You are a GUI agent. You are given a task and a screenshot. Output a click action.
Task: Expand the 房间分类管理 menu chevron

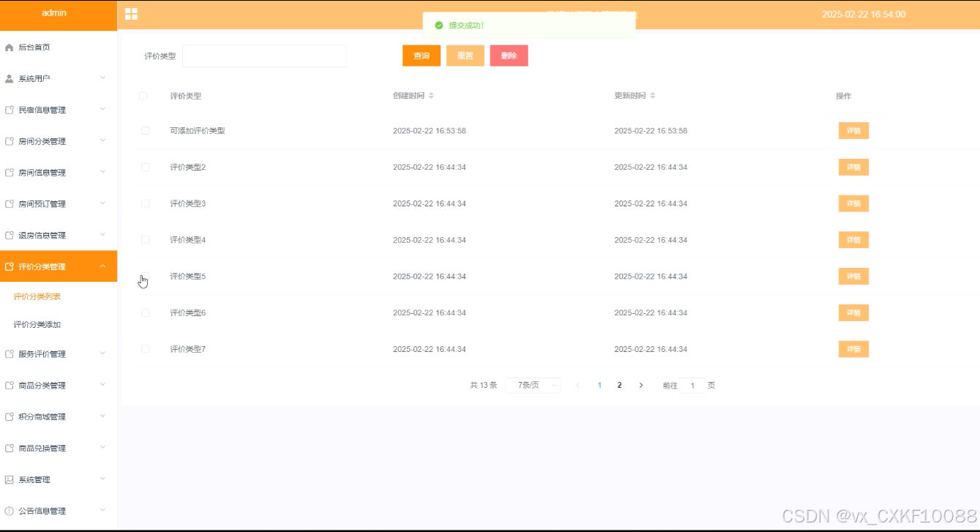[x=102, y=141]
